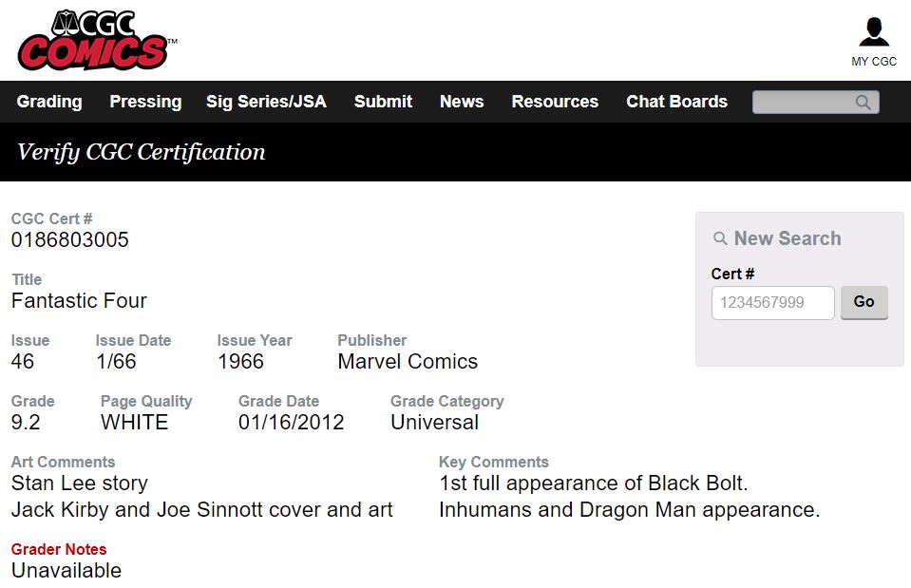Open the MY CGC user profile icon

coord(874,32)
